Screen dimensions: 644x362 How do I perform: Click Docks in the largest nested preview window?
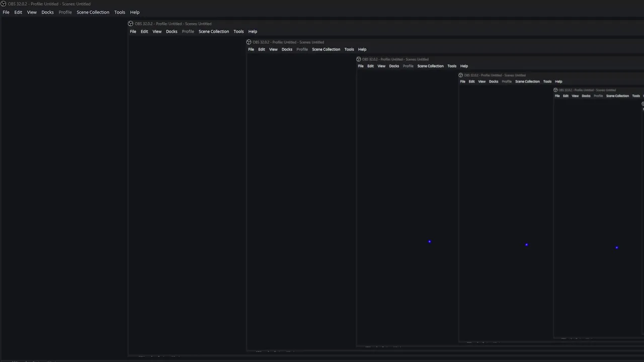point(172,31)
